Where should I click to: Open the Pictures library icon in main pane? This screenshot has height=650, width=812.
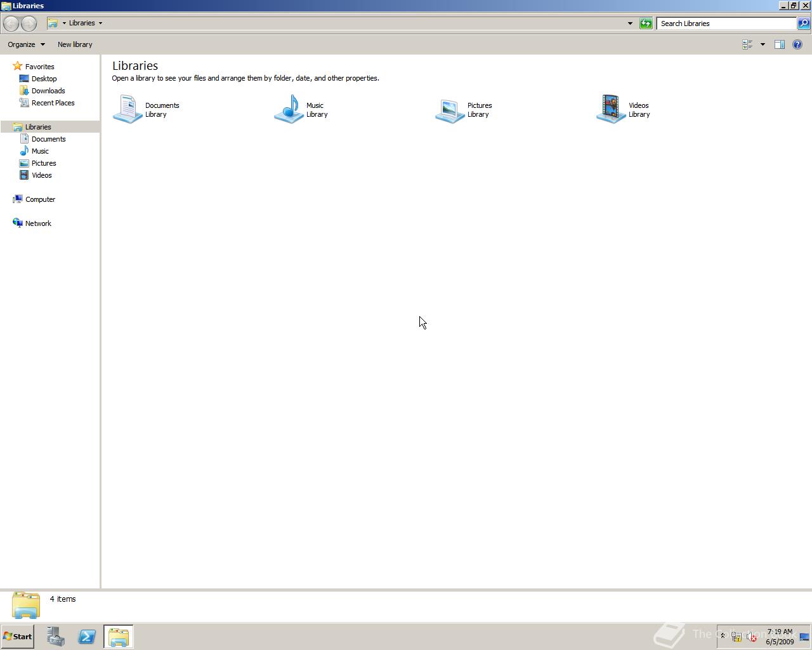pos(450,110)
